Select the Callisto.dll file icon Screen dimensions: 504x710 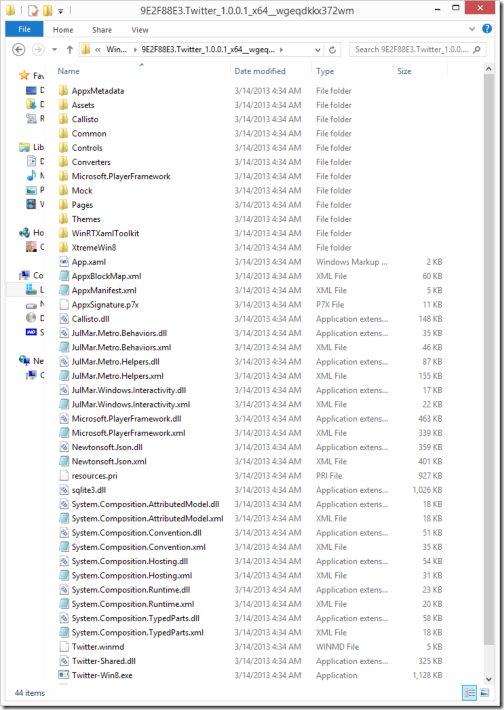click(64, 319)
